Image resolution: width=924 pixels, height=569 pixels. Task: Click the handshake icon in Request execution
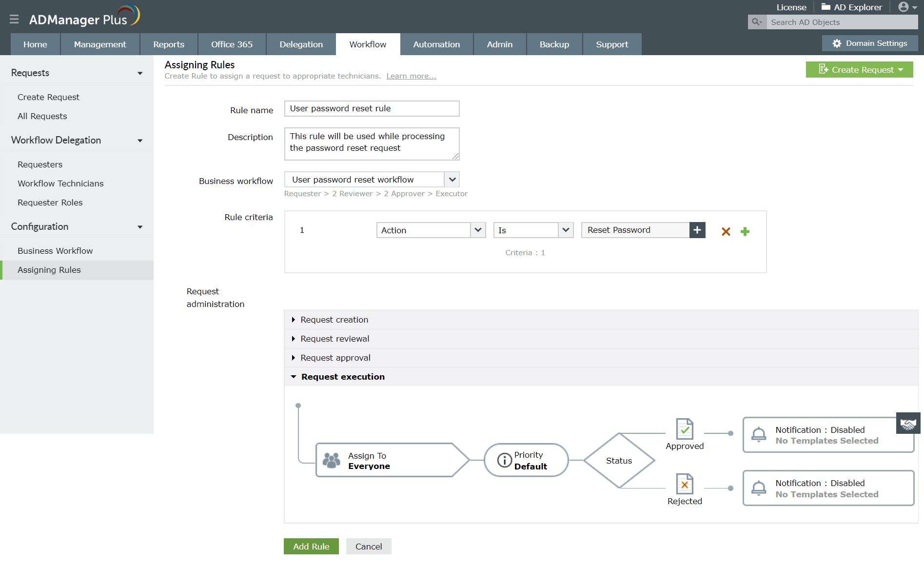click(x=908, y=423)
